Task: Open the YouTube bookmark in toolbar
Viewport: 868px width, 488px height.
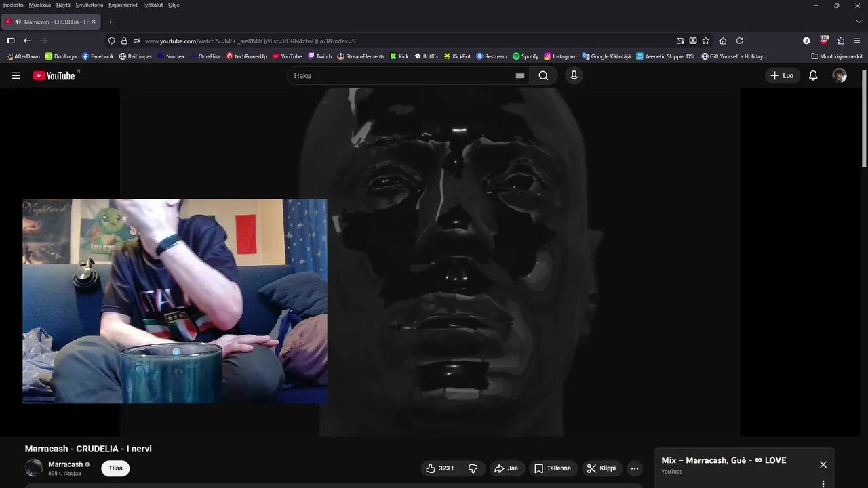Action: click(x=288, y=56)
